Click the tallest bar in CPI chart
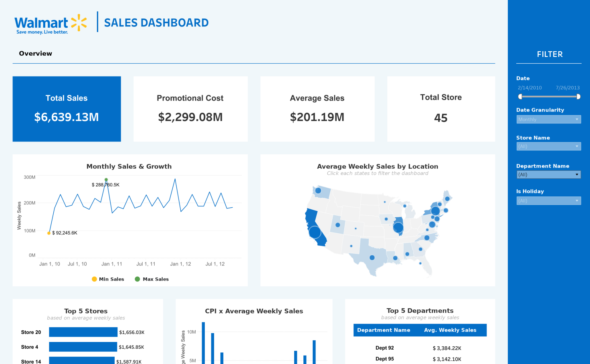 [203, 343]
